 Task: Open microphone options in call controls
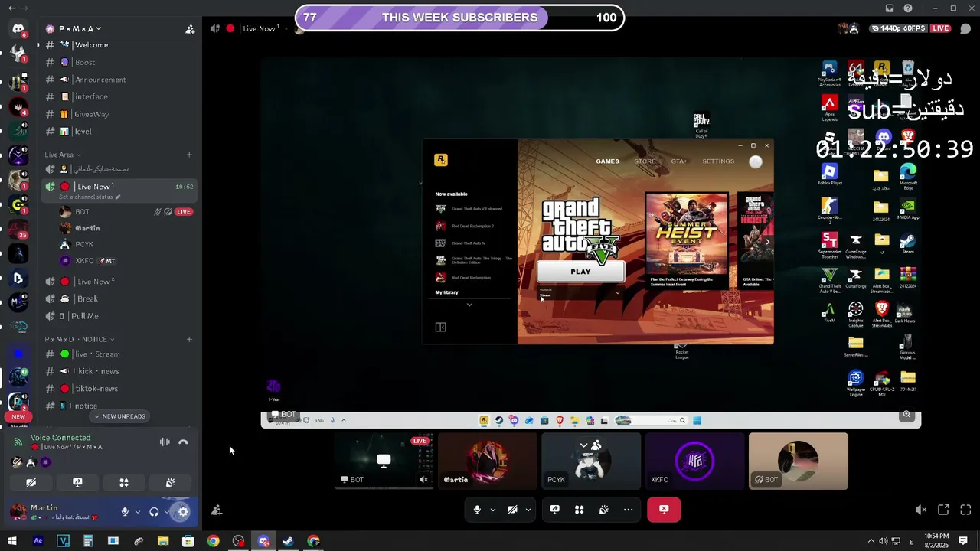click(492, 510)
